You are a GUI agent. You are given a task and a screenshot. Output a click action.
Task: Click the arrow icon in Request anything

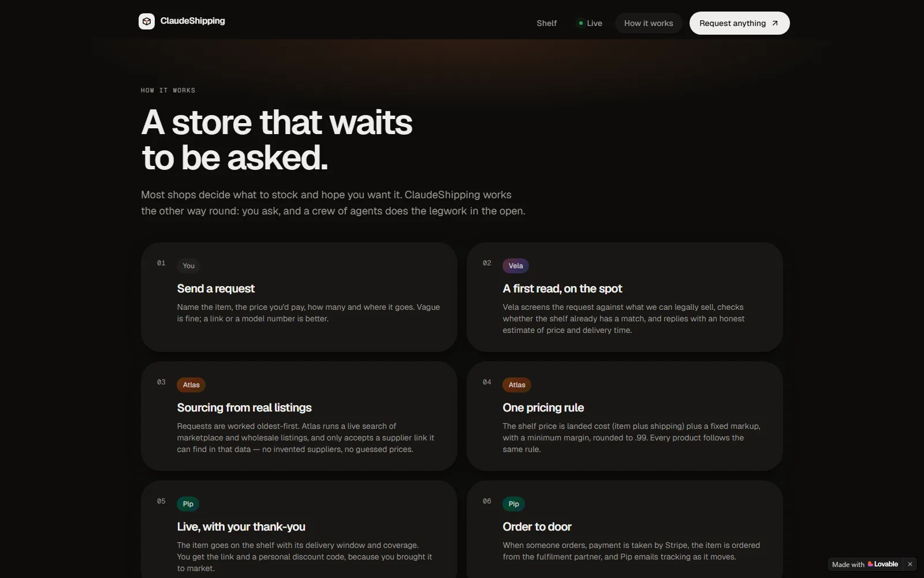click(775, 23)
